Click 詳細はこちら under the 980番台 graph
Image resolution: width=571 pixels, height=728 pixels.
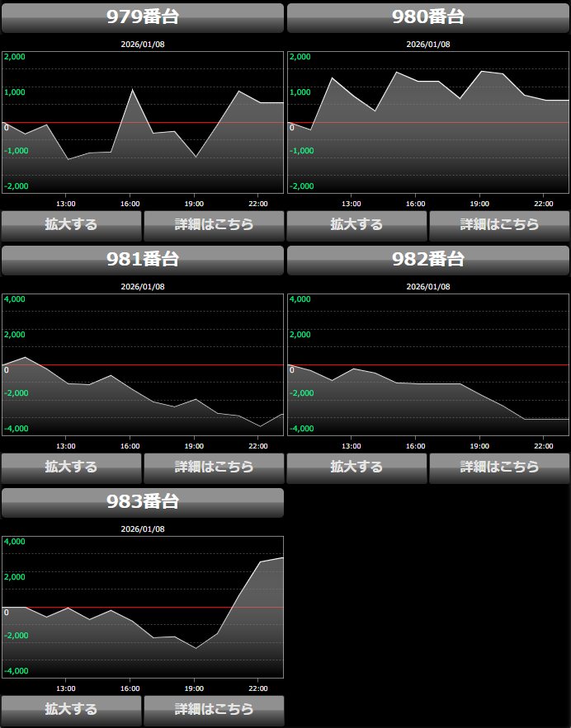[499, 225]
